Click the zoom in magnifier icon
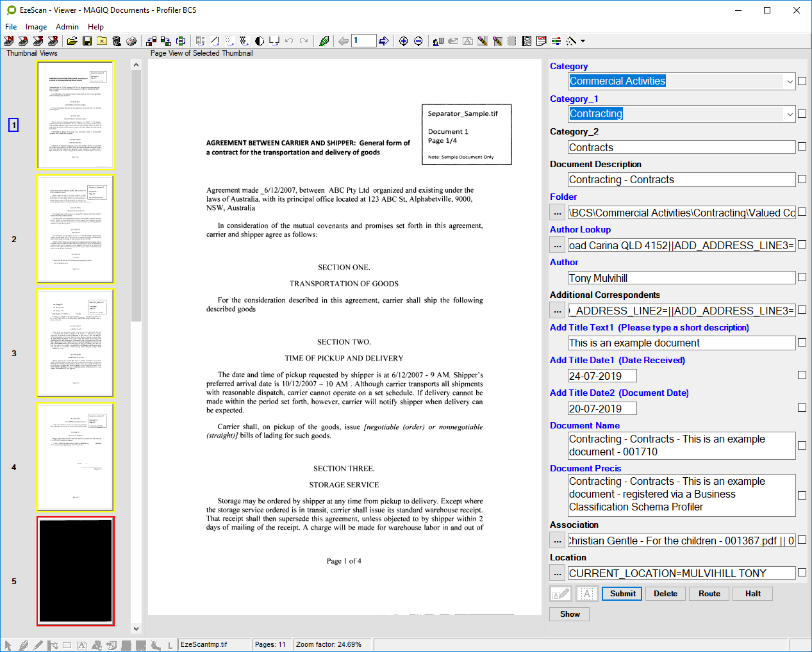The height and width of the screenshot is (652, 812). (403, 41)
